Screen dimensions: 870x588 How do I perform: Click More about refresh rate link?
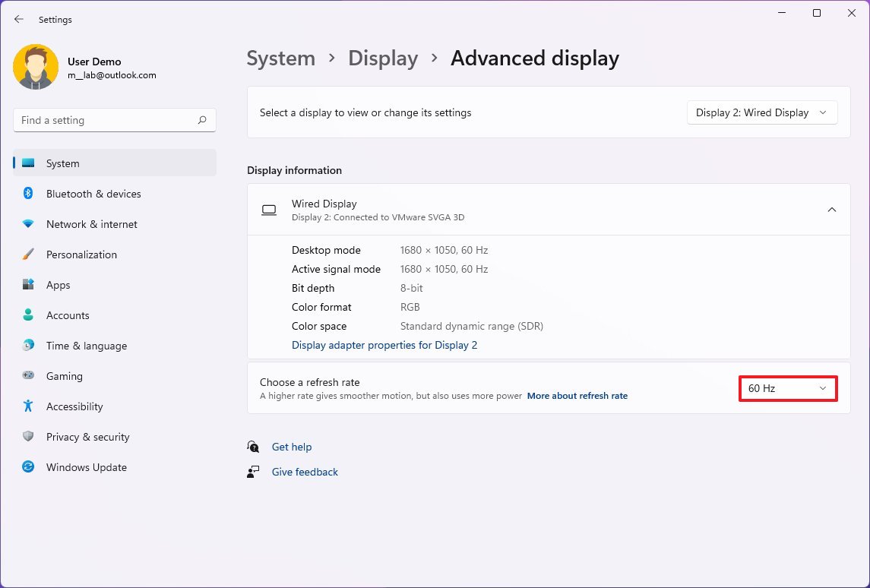click(577, 396)
